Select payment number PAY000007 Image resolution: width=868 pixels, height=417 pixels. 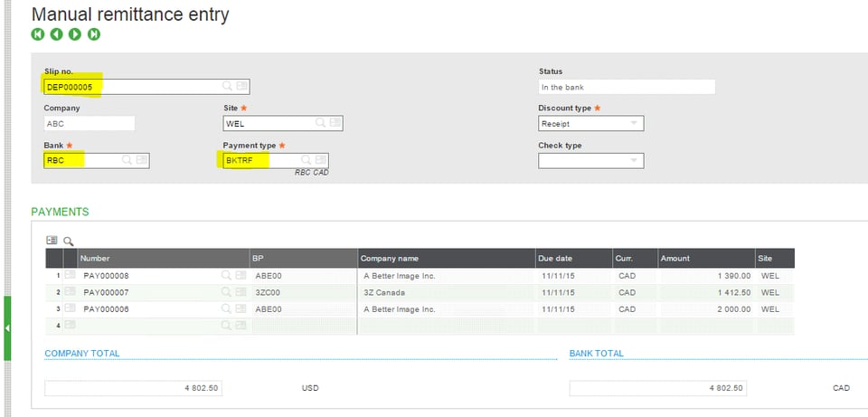click(x=107, y=292)
